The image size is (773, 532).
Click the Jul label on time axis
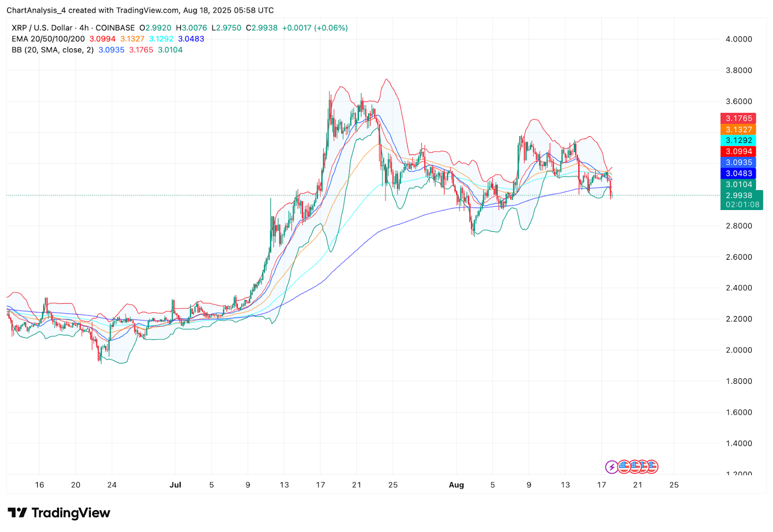175,485
